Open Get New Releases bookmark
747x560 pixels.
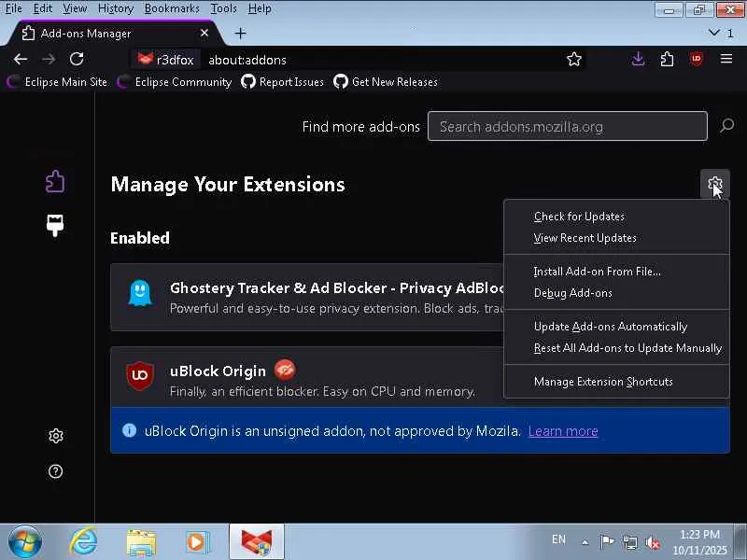pyautogui.click(x=386, y=82)
